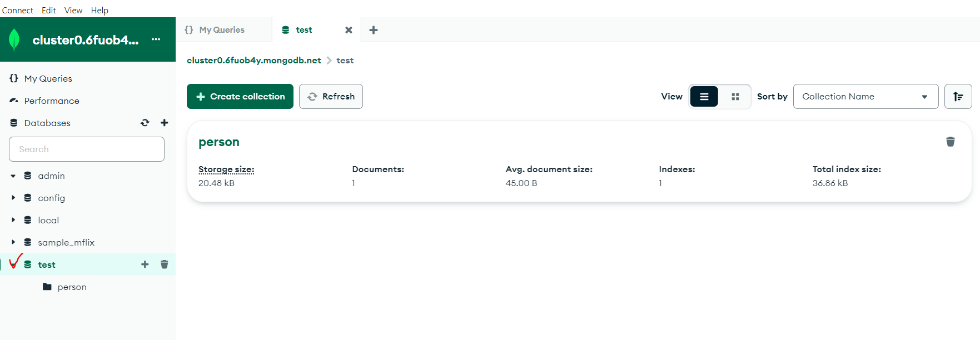The image size is (980, 340).
Task: Collapse the admin database tree
Action: [13, 176]
